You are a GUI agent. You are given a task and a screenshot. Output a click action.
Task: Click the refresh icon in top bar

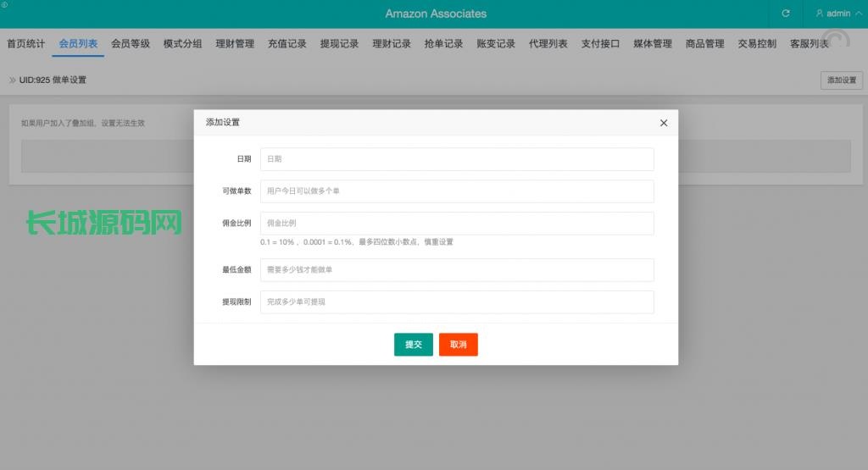point(786,14)
